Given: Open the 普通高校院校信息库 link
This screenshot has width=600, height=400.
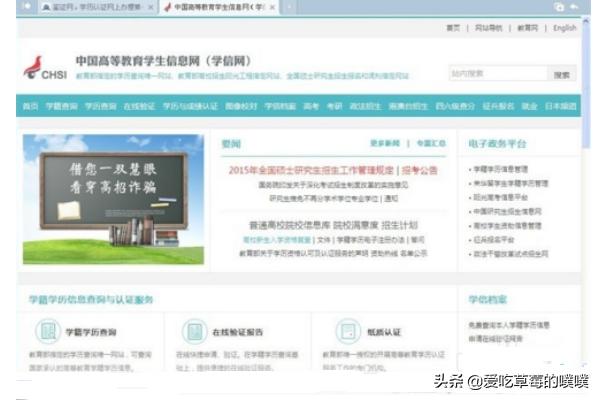Looking at the screenshot, I should pos(289,225).
